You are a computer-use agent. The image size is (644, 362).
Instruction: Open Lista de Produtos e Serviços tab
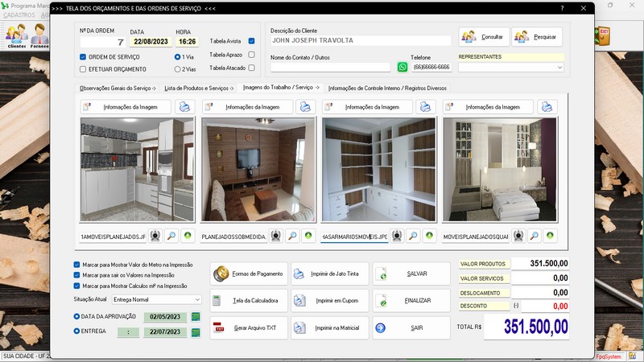pos(199,88)
